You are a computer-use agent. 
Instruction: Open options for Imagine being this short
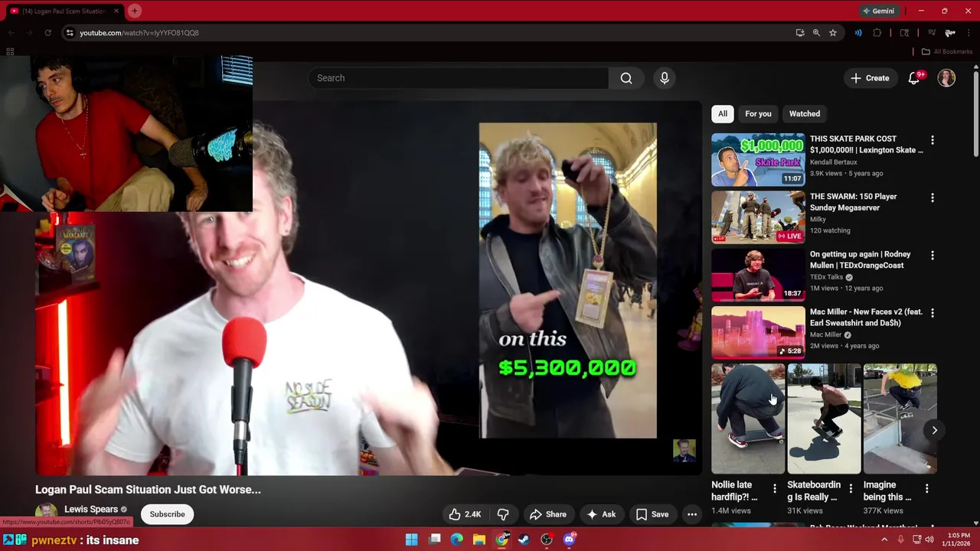(x=926, y=488)
